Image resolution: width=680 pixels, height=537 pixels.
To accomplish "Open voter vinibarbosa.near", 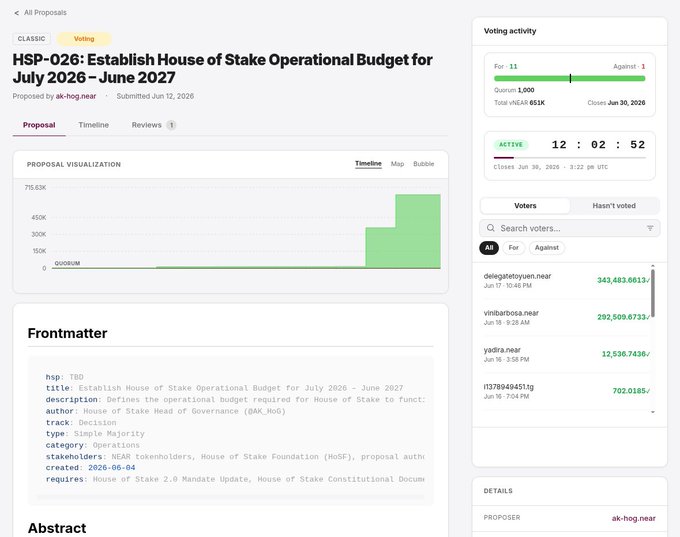I will point(511,313).
